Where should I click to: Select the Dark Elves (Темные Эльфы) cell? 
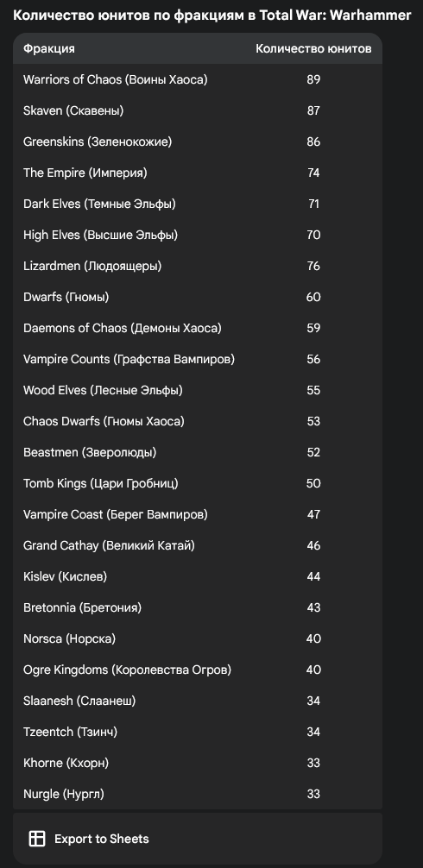[99, 204]
